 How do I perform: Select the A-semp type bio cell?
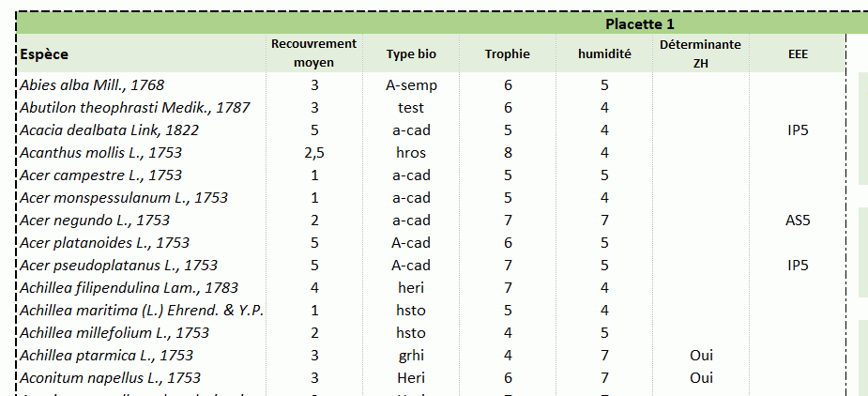click(411, 84)
